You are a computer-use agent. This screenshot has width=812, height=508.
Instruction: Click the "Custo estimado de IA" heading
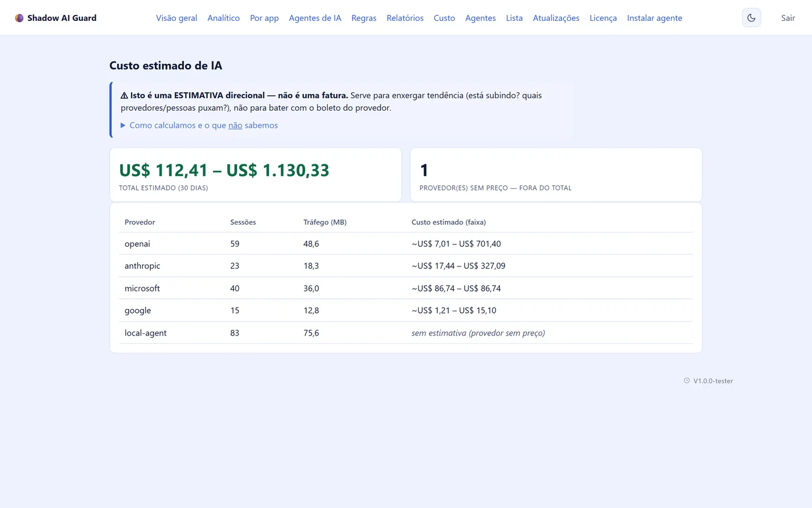pos(166,66)
